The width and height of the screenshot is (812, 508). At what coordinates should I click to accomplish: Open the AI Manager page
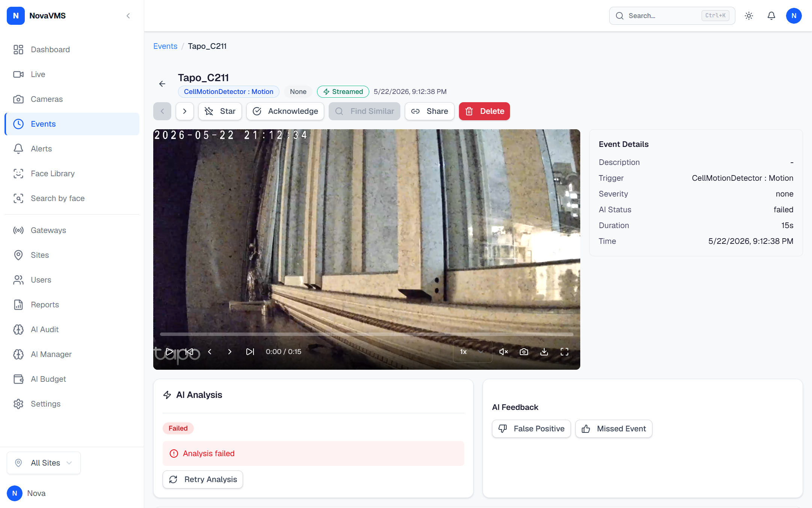pos(72,354)
